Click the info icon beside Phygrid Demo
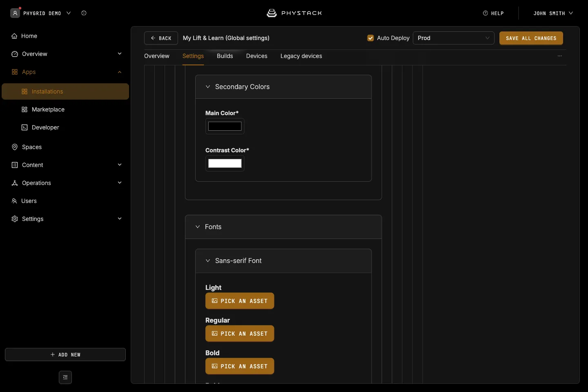The height and width of the screenshot is (392, 588). [x=84, y=13]
